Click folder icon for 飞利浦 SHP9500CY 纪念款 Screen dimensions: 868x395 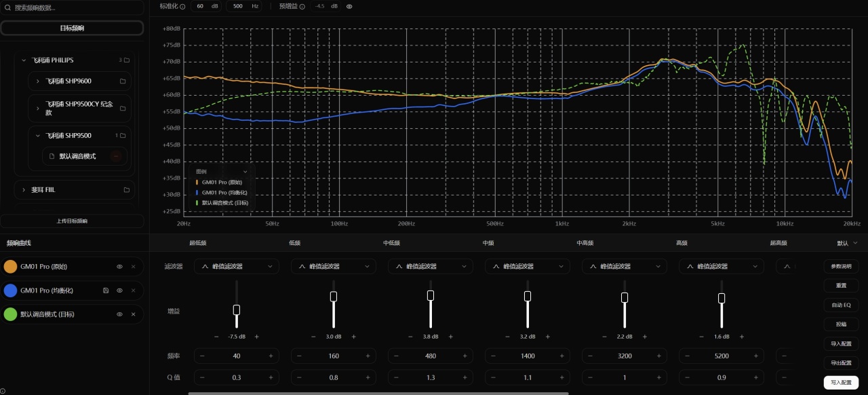tap(123, 109)
